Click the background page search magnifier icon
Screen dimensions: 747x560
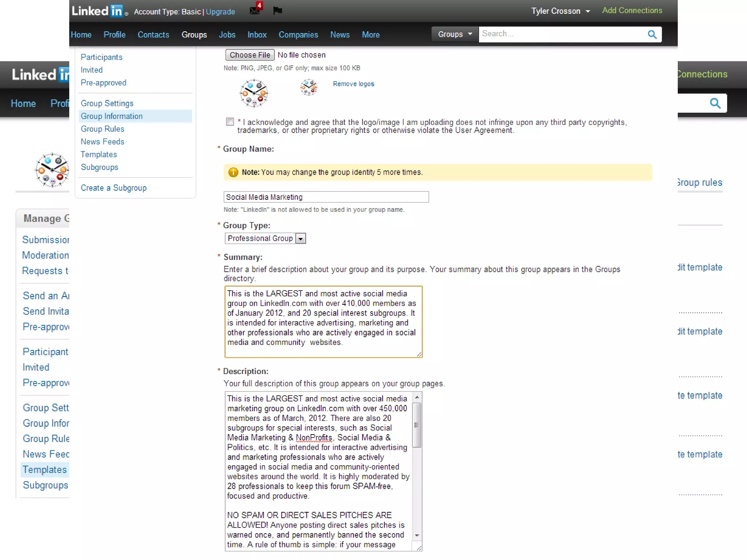(x=715, y=104)
